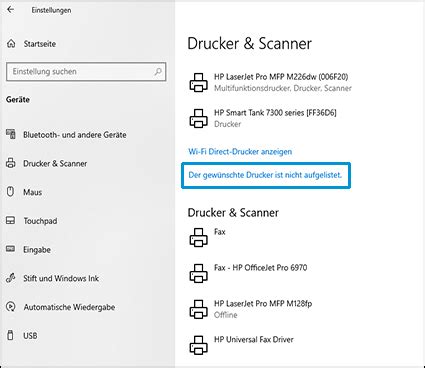Click the magnifier search icon
This screenshot has height=368, width=425.
[158, 71]
